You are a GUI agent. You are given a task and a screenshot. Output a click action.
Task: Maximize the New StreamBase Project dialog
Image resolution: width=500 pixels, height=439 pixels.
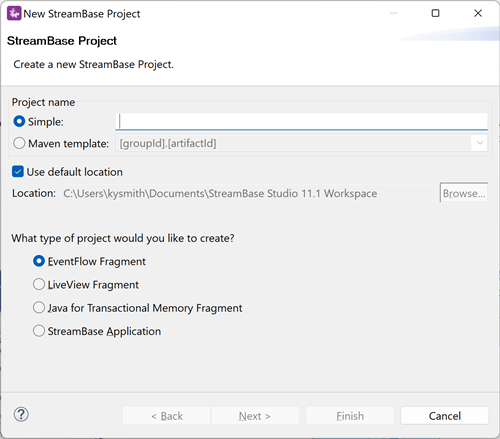pos(435,13)
